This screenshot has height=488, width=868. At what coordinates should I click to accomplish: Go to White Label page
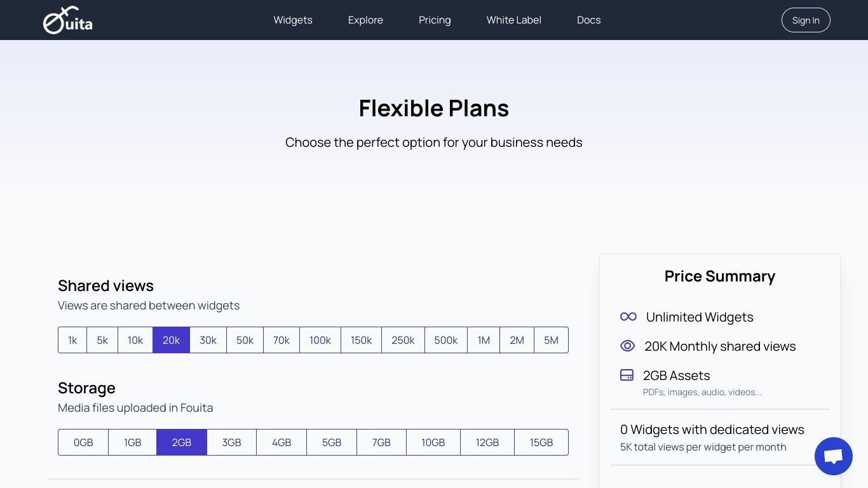click(x=514, y=20)
